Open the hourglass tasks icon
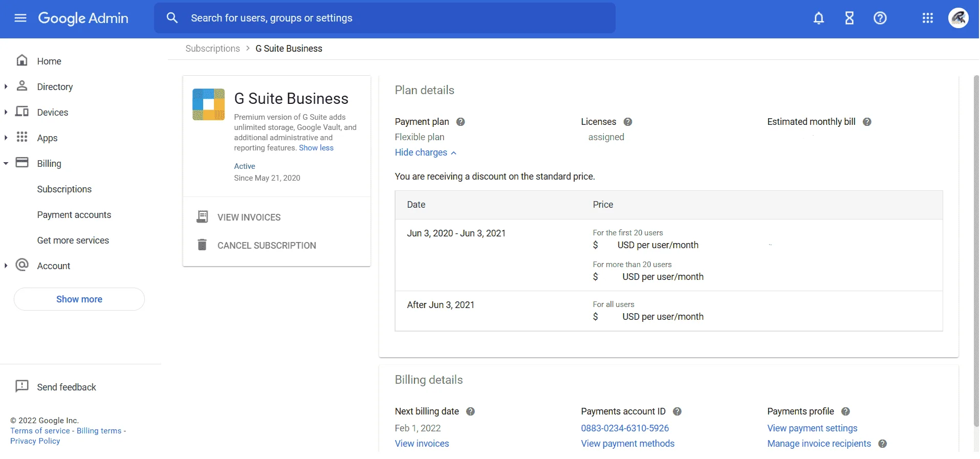Screen dimensions: 980x459 (x=850, y=18)
